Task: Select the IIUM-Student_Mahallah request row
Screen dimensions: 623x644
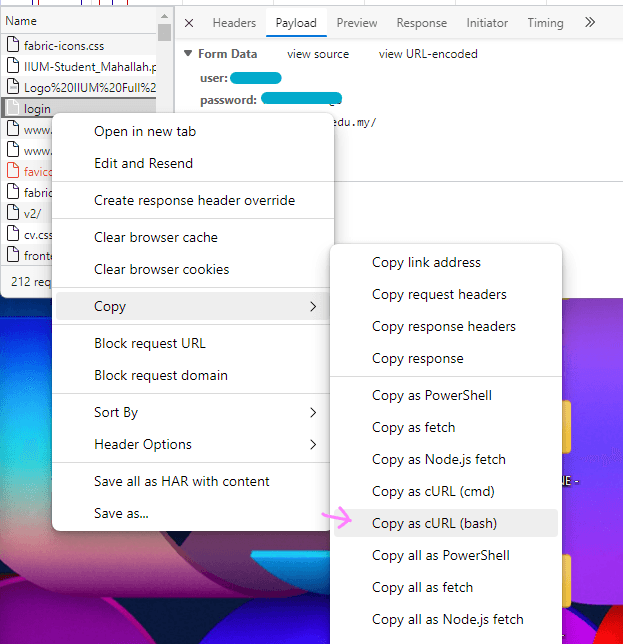Action: 79,66
